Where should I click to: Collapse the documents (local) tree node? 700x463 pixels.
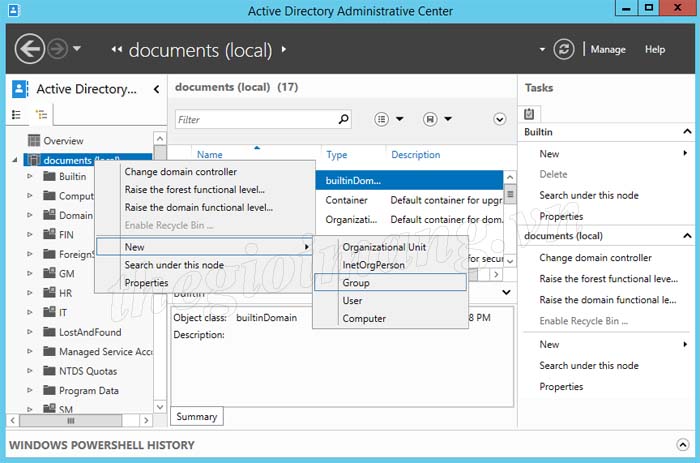[15, 160]
